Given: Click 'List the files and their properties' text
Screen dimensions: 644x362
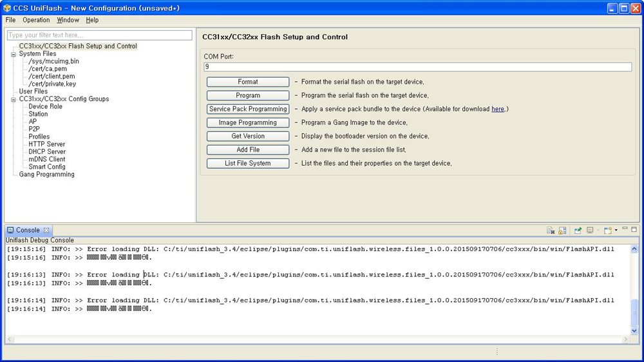Looking at the screenshot, I should click(376, 163).
